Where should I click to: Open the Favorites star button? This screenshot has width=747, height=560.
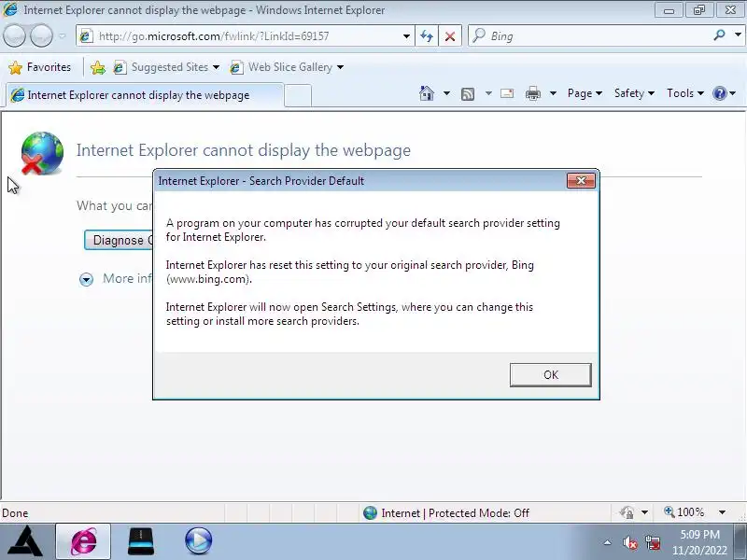pos(40,67)
